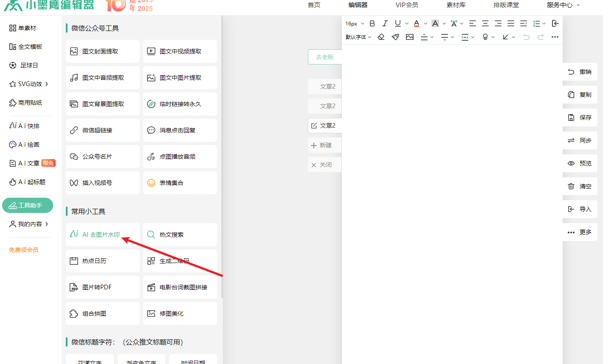The image size is (603, 364).
Task: Open 生成二维码 QR code generator
Action: click(x=180, y=261)
